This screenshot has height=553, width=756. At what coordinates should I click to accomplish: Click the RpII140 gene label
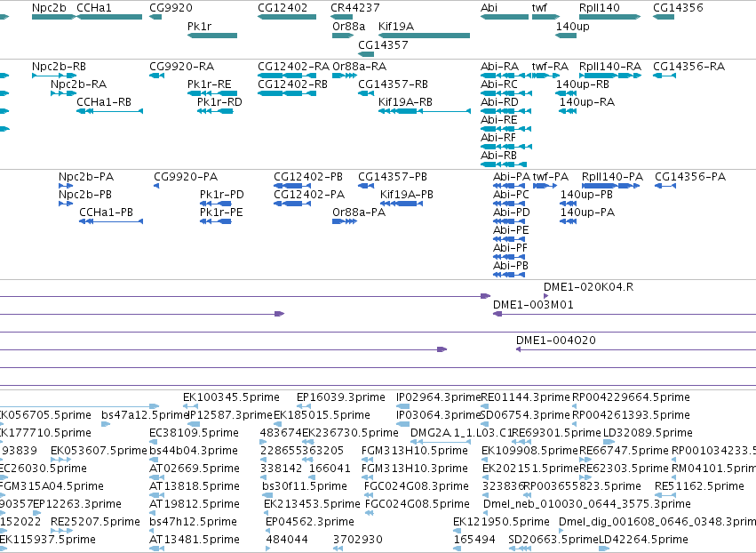(x=600, y=8)
